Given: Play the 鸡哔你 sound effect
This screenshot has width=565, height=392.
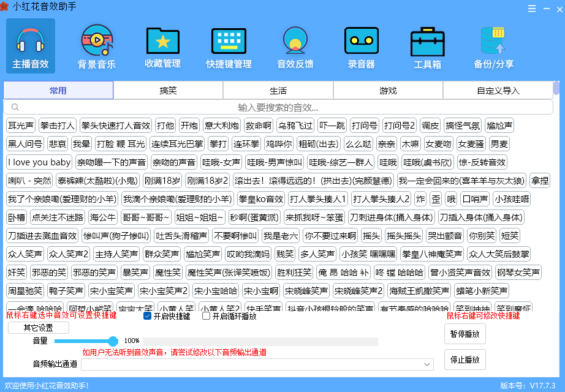Looking at the screenshot, I should [x=279, y=144].
